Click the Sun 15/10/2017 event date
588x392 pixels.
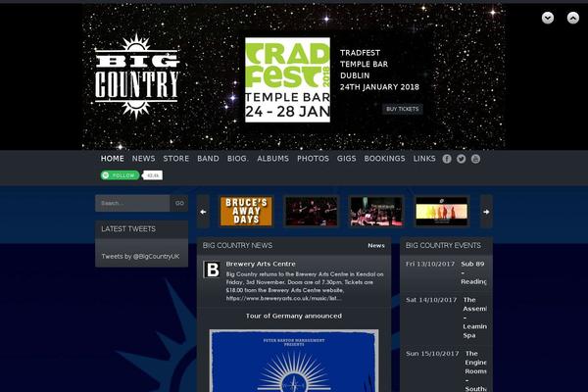pyautogui.click(x=432, y=354)
